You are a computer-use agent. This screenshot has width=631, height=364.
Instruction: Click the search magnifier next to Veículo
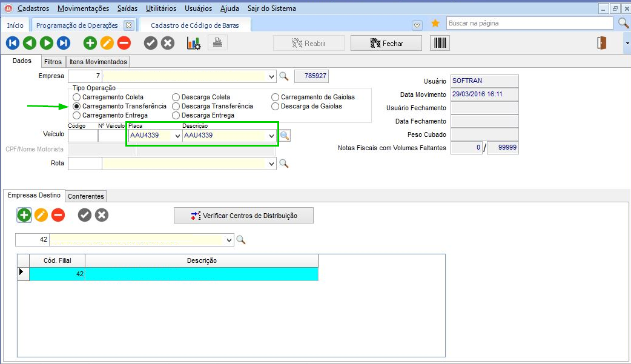[x=285, y=136]
